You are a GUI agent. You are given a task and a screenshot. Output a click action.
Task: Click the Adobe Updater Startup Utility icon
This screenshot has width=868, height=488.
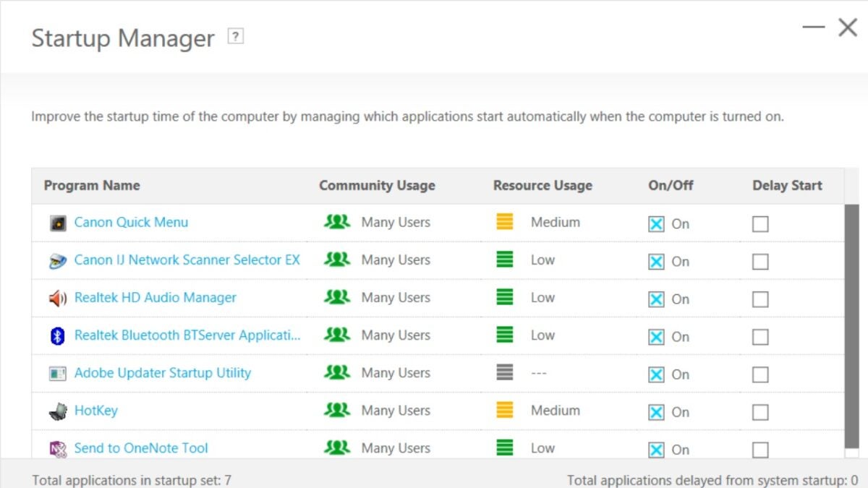point(58,374)
